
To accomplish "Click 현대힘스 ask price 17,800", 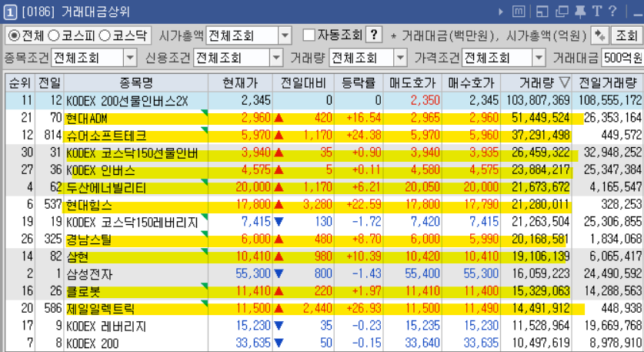I will coord(422,204).
